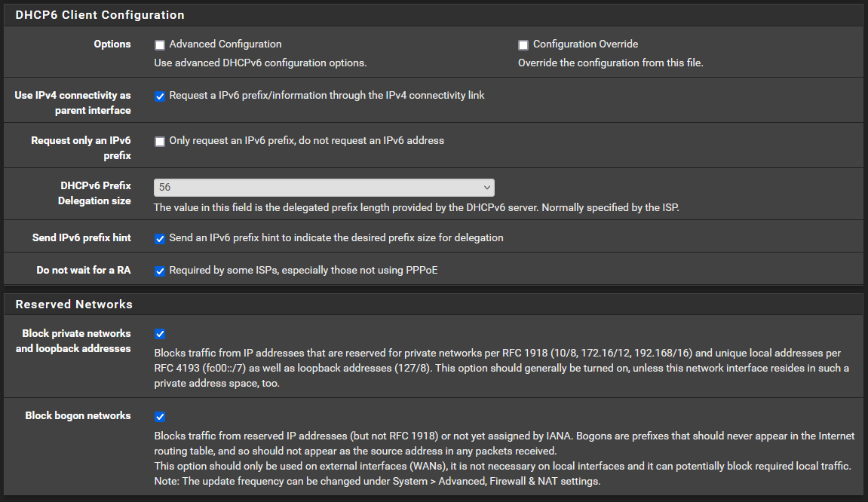Image resolution: width=868 pixels, height=502 pixels.
Task: Untick the Block bogon networks checkbox
Action: tap(159, 417)
